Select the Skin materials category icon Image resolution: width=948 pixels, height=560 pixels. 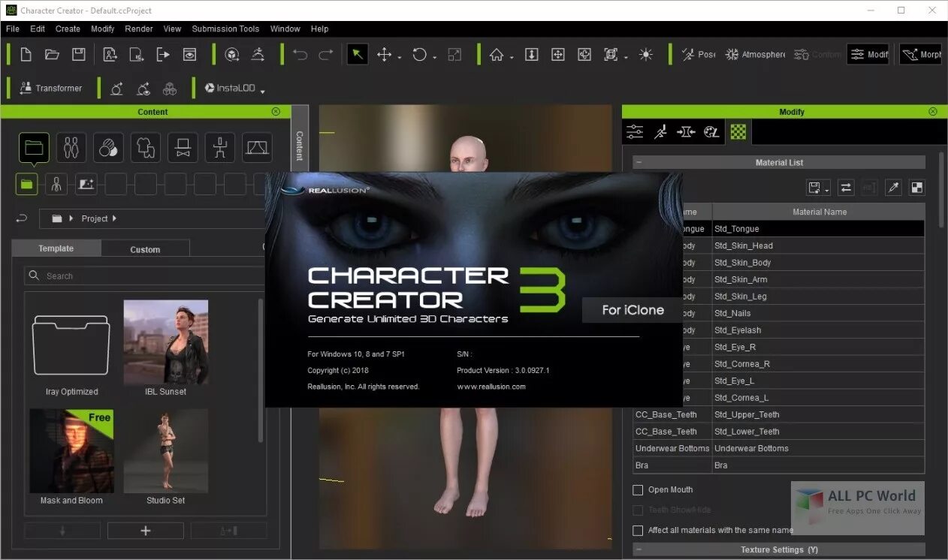click(x=108, y=148)
